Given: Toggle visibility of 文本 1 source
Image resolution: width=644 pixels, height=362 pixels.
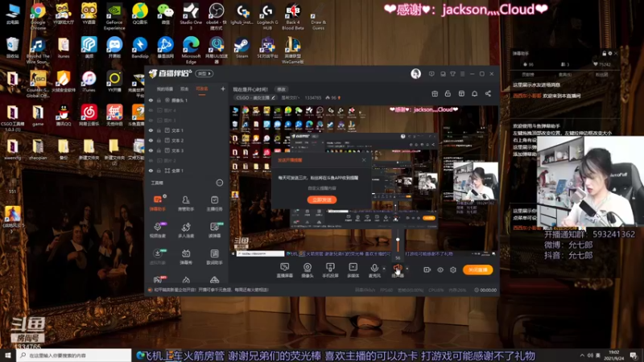Looking at the screenshot, I should pyautogui.click(x=151, y=130).
